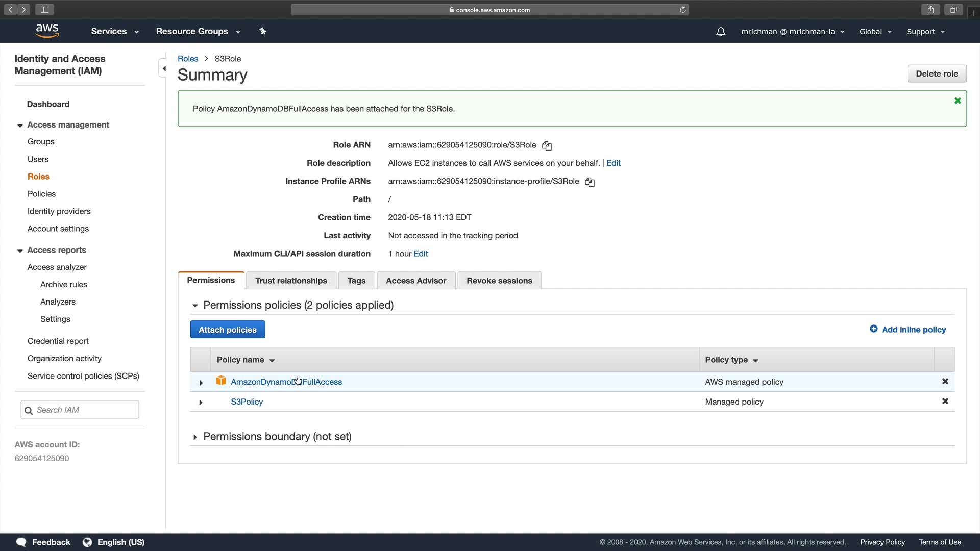Expand the S3Policy row details

pyautogui.click(x=201, y=402)
